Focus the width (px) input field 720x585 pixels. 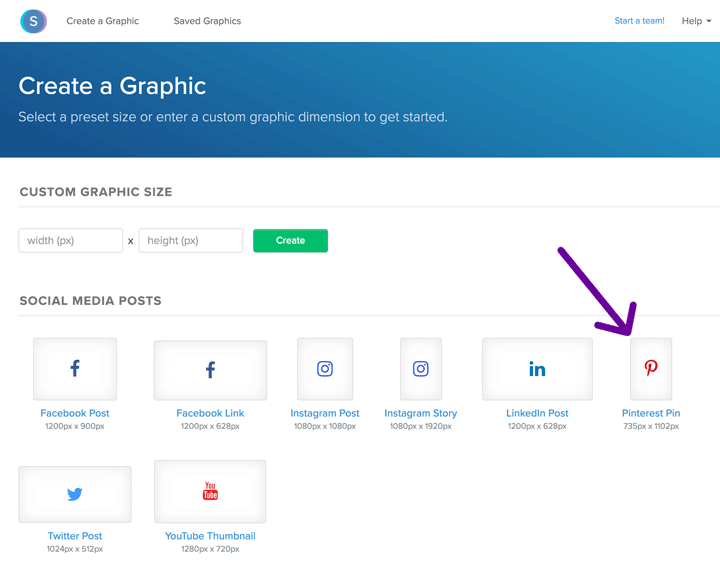[71, 240]
